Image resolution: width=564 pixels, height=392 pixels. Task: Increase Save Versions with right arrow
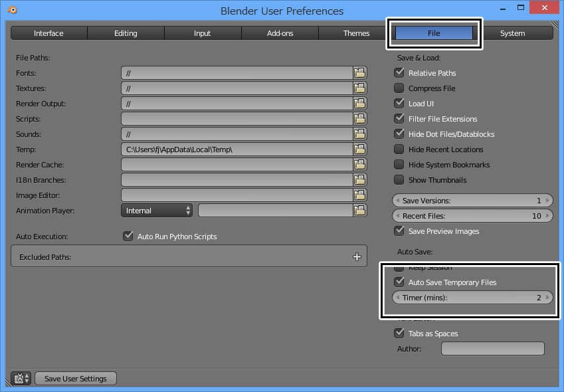point(547,200)
